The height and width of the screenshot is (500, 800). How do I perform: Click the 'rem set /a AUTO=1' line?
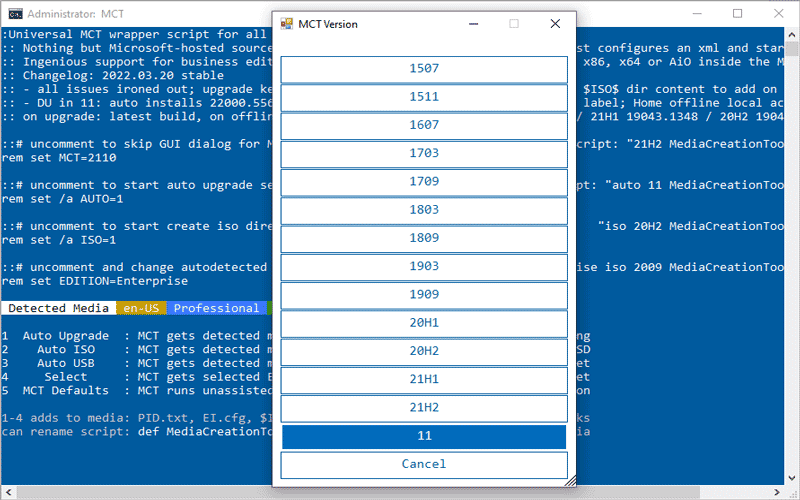pyautogui.click(x=62, y=199)
